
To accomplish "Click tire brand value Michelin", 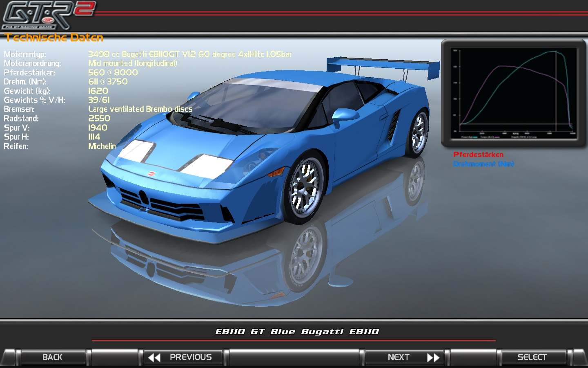I will point(102,146).
